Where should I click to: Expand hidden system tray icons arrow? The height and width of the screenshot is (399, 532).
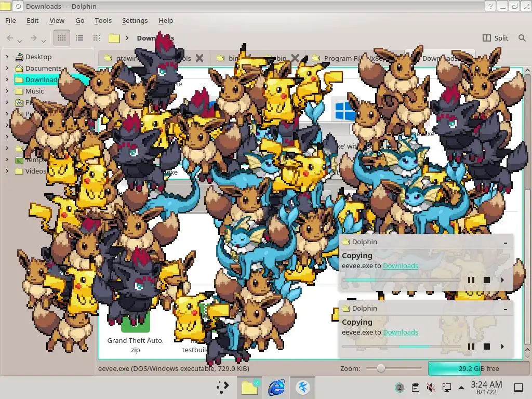(x=461, y=388)
